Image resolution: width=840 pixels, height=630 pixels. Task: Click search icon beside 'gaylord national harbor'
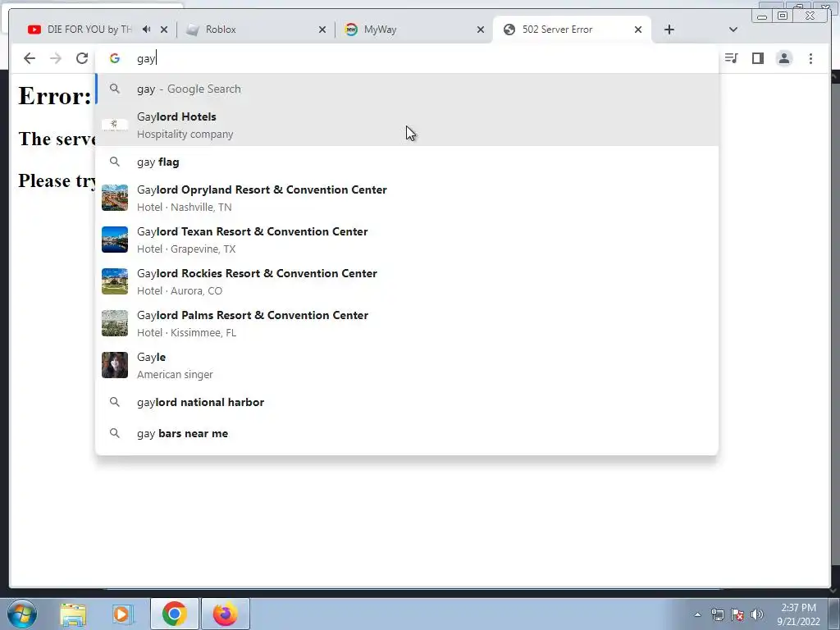tap(115, 402)
